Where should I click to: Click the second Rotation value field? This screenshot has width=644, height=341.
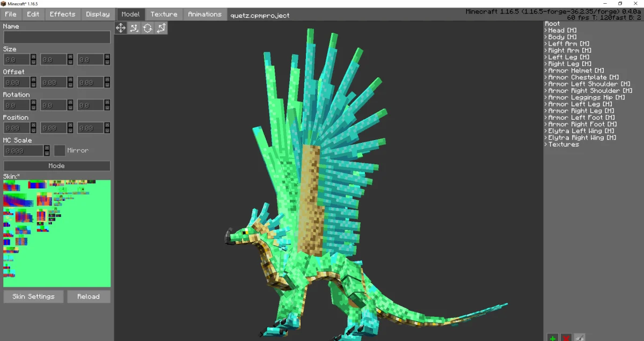coord(54,105)
